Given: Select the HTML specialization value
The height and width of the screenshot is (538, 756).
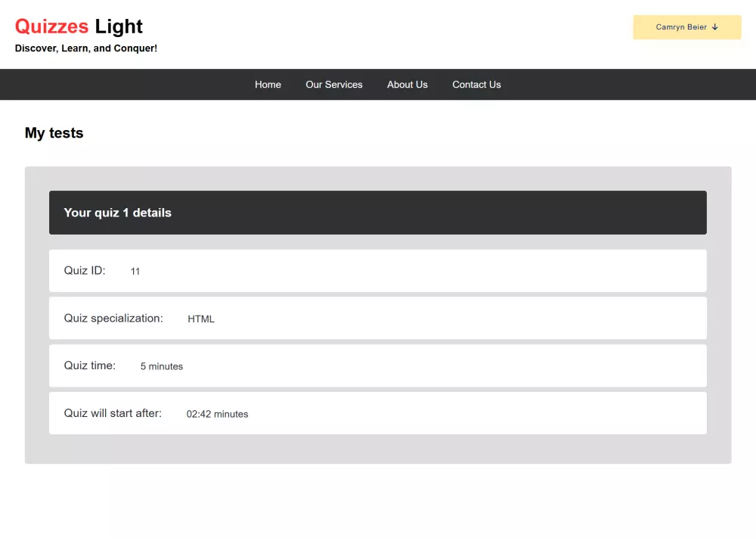Looking at the screenshot, I should click(x=201, y=319).
